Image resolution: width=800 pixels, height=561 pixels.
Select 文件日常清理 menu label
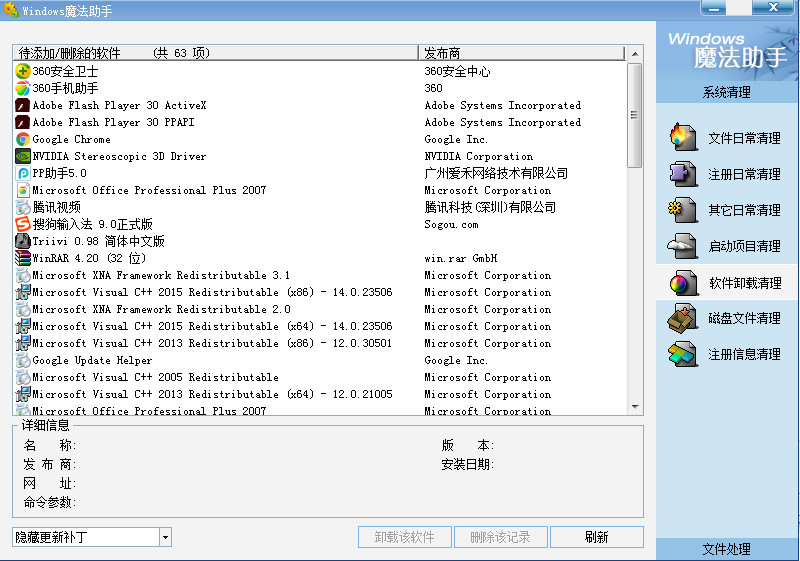click(x=744, y=138)
